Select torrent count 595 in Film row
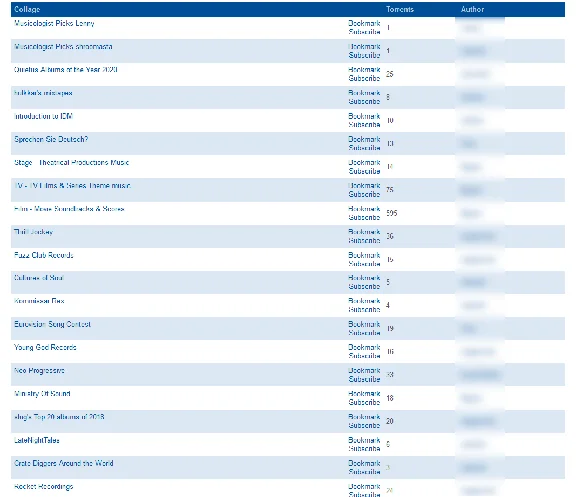Viewport: 576px width, 497px height. (x=392, y=213)
